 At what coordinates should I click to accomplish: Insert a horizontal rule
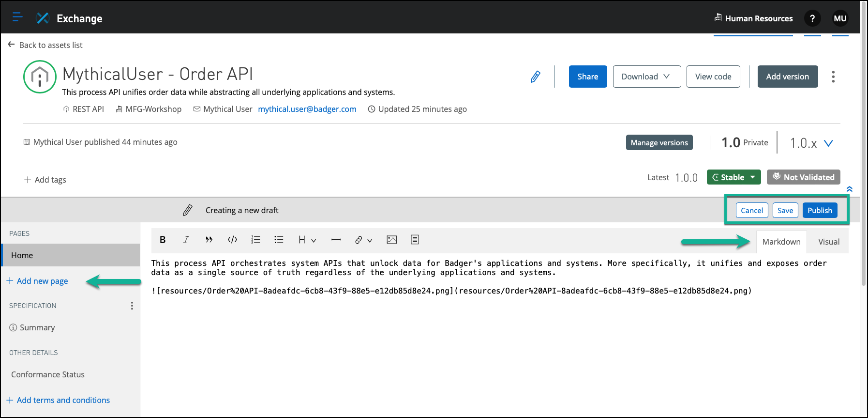tap(336, 240)
